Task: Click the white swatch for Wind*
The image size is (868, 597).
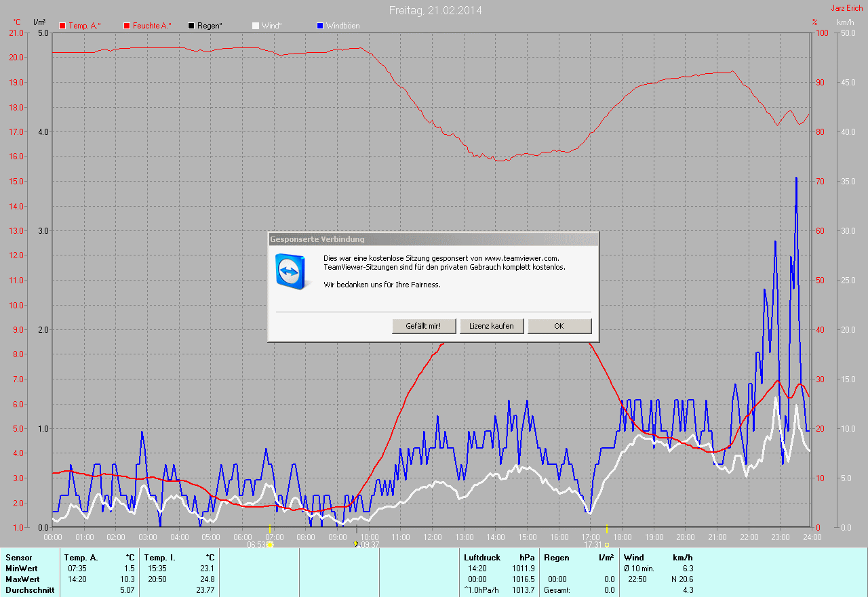Action: pos(256,26)
